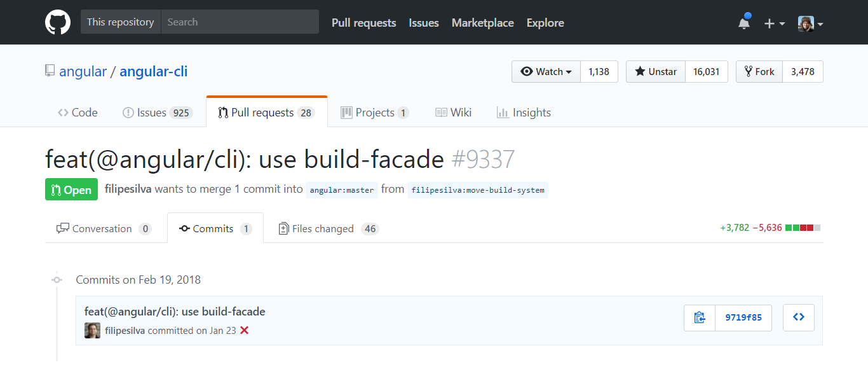Select the Commits 1 tab

point(215,228)
